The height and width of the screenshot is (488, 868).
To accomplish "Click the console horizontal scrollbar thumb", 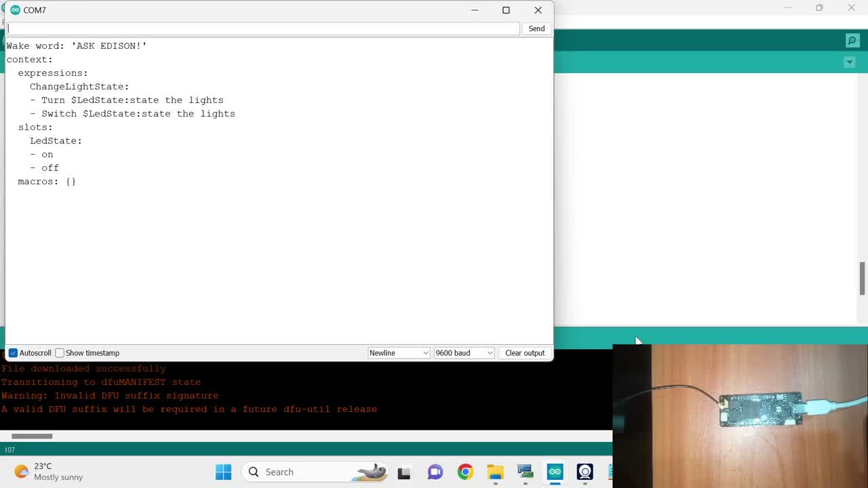I will coord(32,436).
